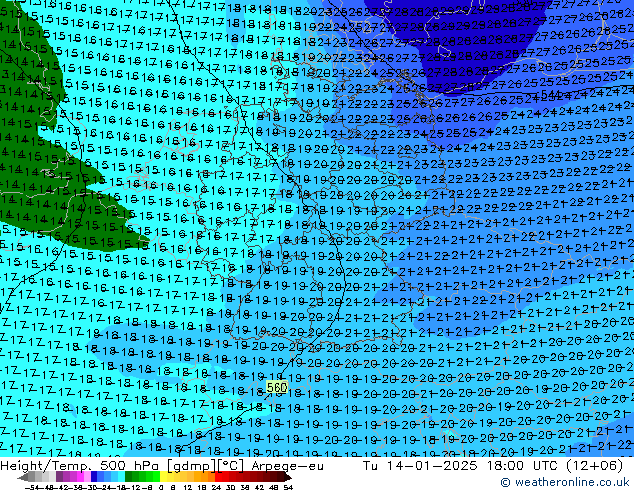634x490 pixels.
Task: Click the yellow legend swatch at 0
Action: pyautogui.click(x=164, y=477)
